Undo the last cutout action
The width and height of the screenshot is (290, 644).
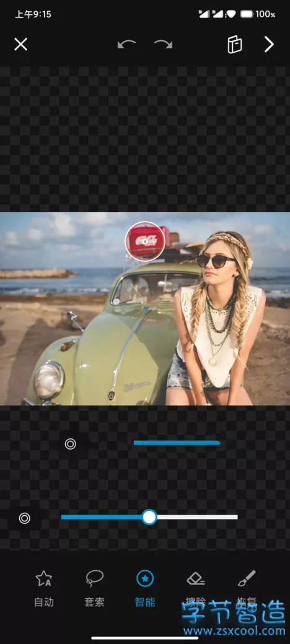point(126,45)
